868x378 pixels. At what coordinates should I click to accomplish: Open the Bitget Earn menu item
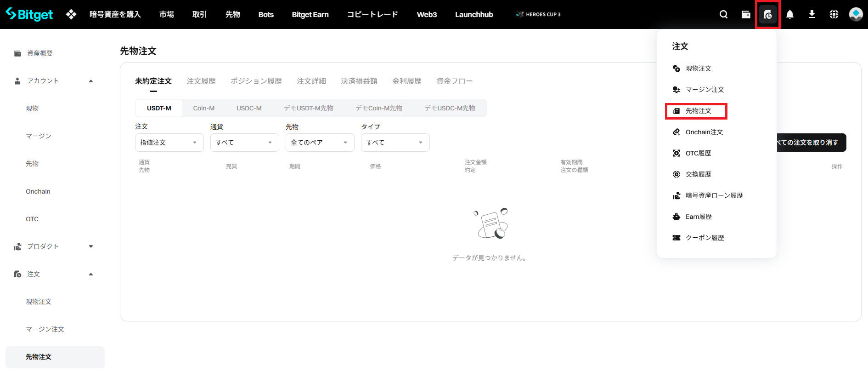tap(310, 14)
